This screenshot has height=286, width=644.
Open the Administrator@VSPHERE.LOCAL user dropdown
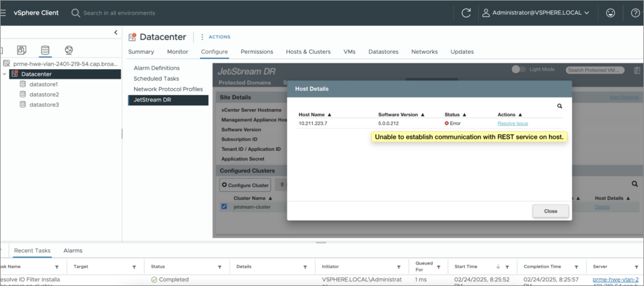[536, 13]
